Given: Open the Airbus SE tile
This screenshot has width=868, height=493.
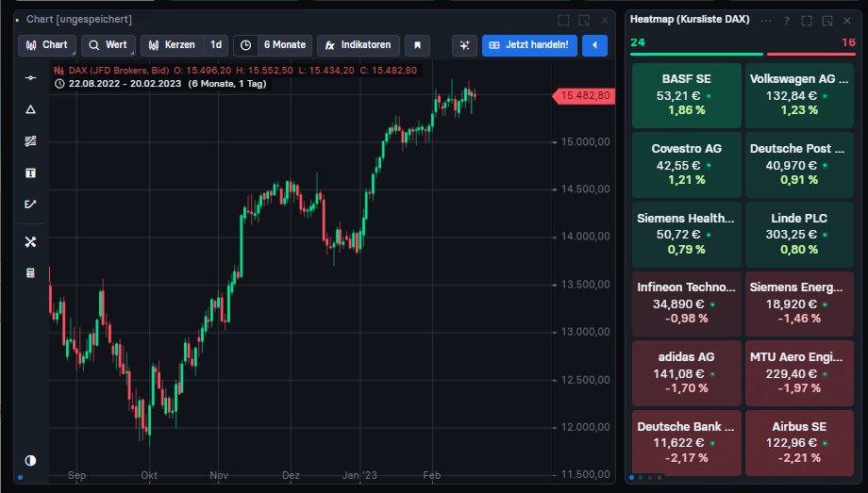Looking at the screenshot, I should [799, 443].
